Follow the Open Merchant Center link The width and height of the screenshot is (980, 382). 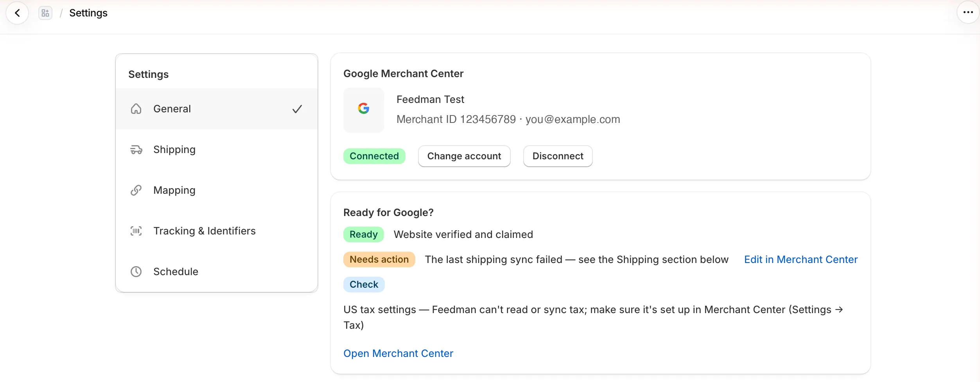pyautogui.click(x=398, y=353)
